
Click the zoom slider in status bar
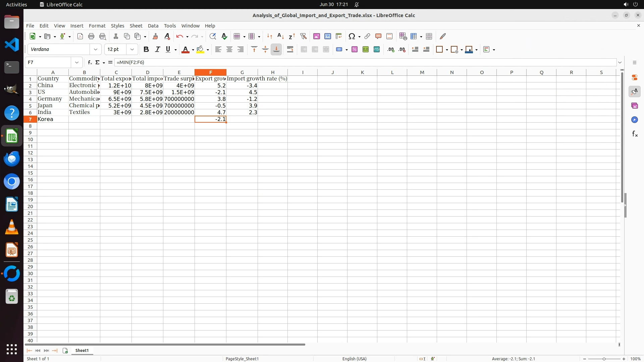[604, 359]
